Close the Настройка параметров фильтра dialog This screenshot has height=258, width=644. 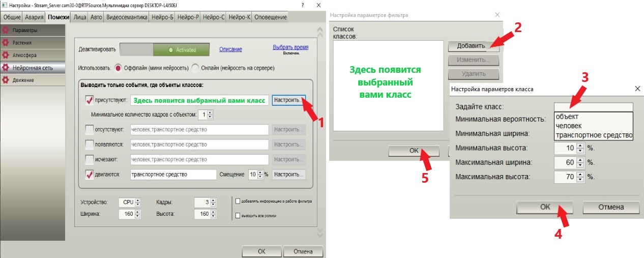(496, 15)
